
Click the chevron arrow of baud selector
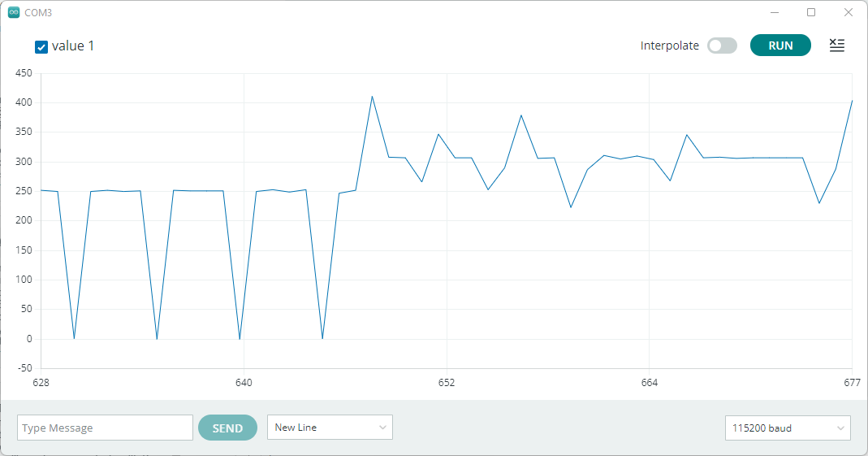[840, 428]
